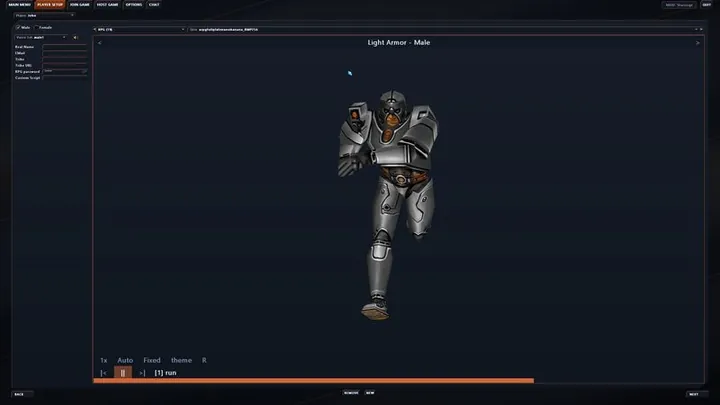Screen dimensions: 720x405
Task: Open the Player name dropdown
Action: pyautogui.click(x=44, y=16)
